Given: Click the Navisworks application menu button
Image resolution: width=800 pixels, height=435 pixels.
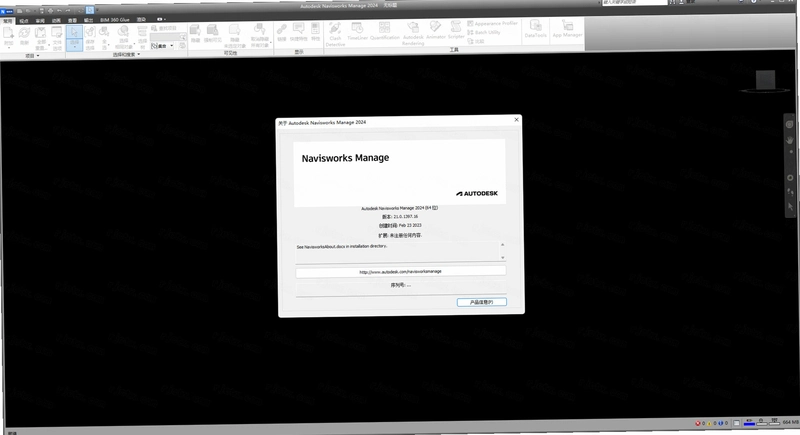Looking at the screenshot, I should (x=6, y=11).
